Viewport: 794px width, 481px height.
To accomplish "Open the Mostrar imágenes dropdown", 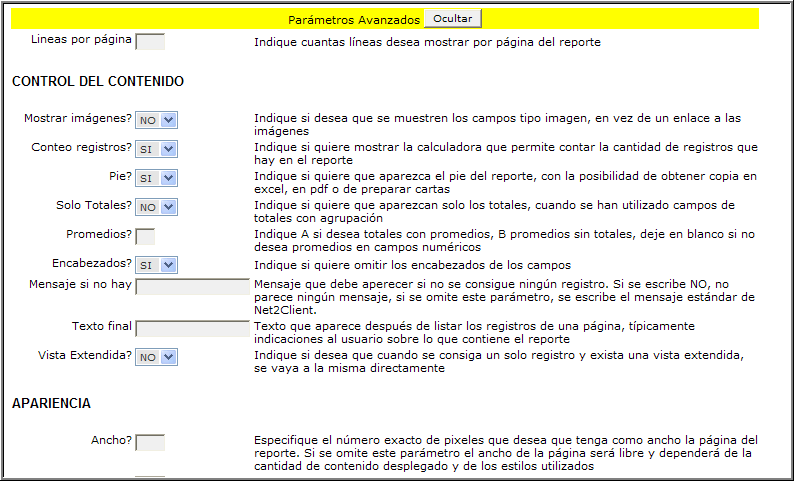I will [156, 120].
